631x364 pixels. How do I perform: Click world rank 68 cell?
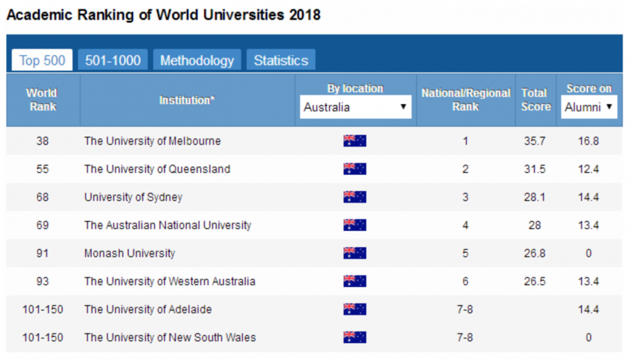coord(42,197)
